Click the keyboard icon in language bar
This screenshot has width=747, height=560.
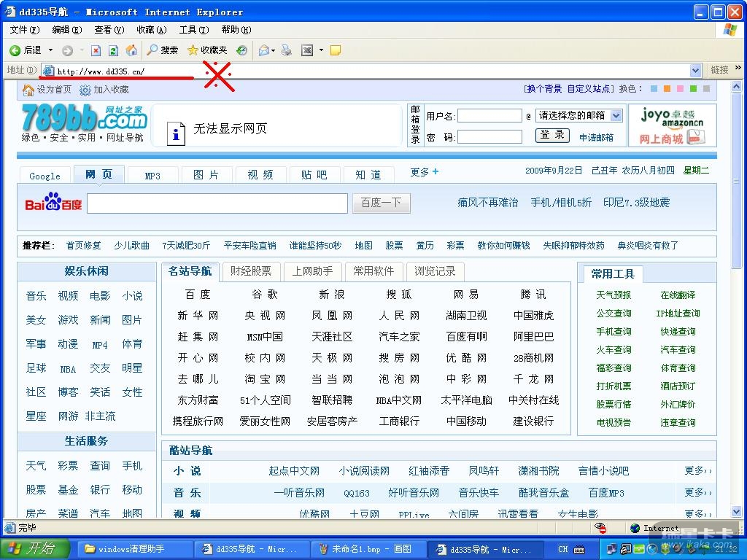[579, 550]
